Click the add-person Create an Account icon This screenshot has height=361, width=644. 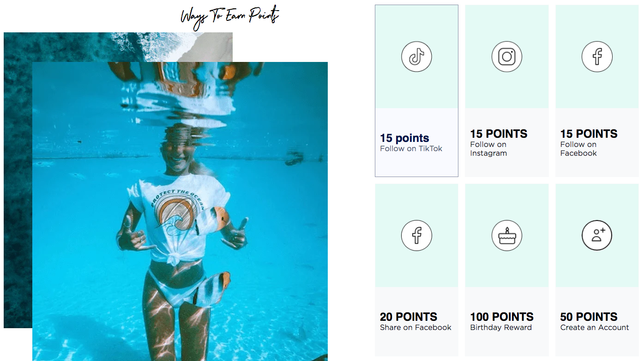click(597, 235)
